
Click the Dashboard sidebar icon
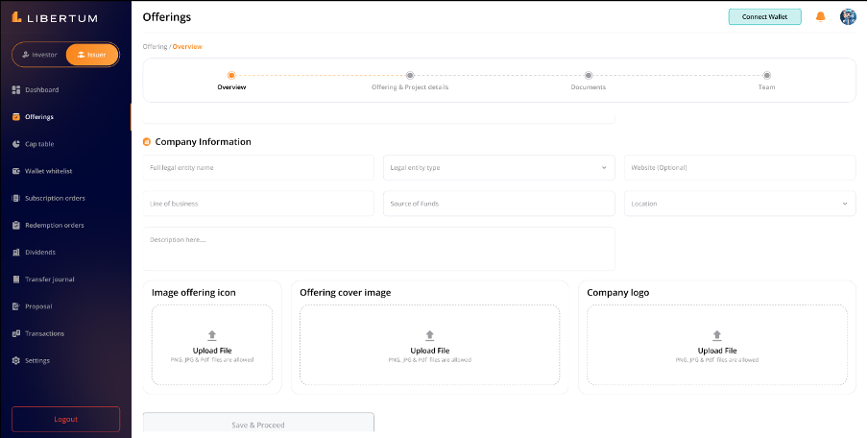coord(16,90)
